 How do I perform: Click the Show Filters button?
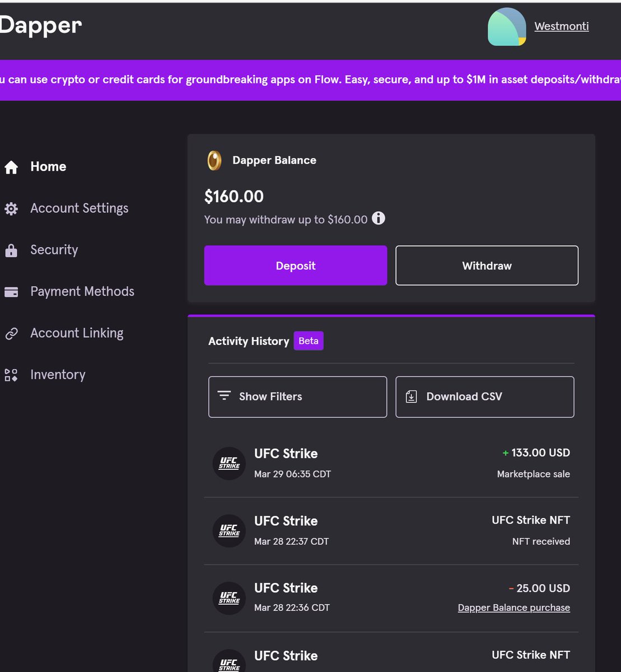point(298,396)
